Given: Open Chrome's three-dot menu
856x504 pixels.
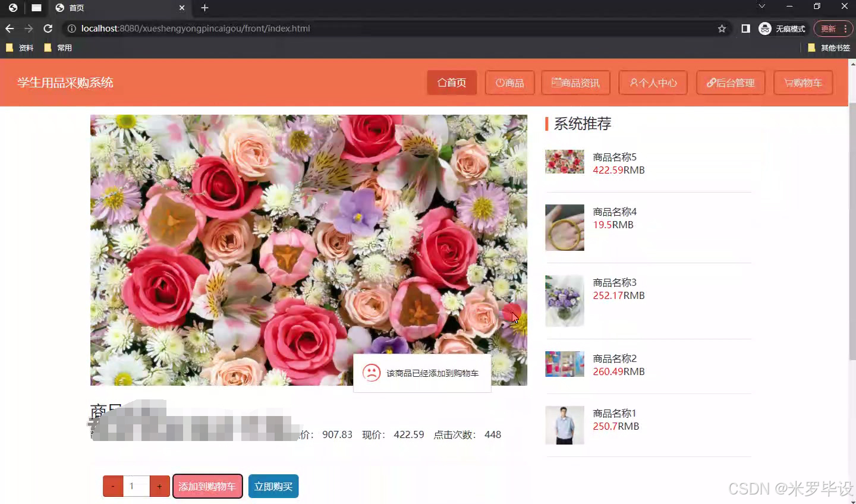Looking at the screenshot, I should coord(845,28).
